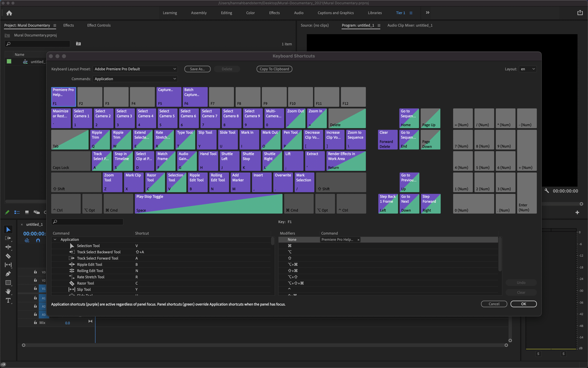Click OK in Keyboard Shortcuts dialog
The height and width of the screenshot is (368, 588).
pos(523,304)
